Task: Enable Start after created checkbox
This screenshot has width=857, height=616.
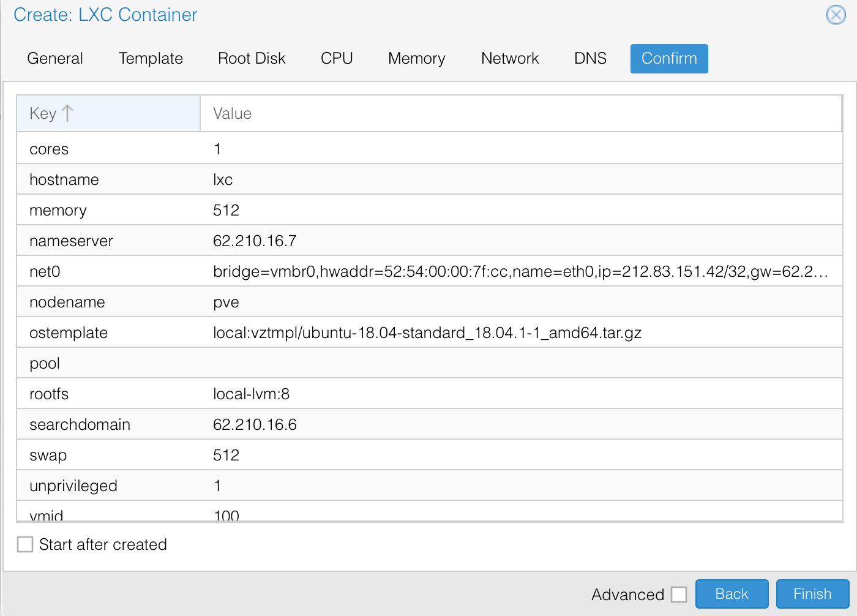Action: coord(25,544)
